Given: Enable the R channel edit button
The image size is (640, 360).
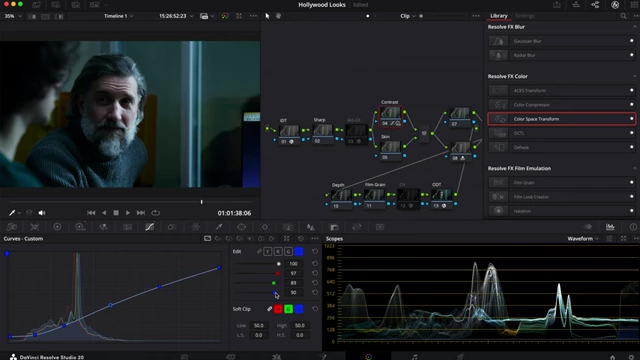Looking at the screenshot, I should click(278, 251).
